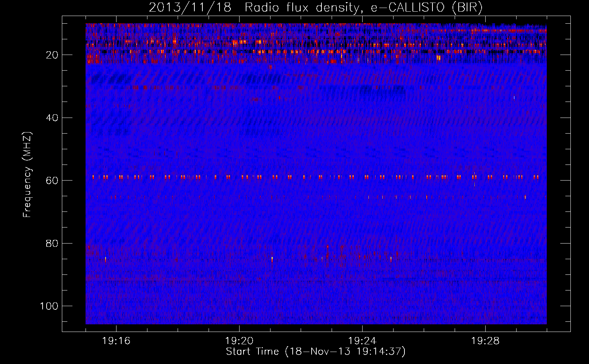Click the 60 frequency tick label
Viewport: 589px width, 364px height.
coord(52,181)
